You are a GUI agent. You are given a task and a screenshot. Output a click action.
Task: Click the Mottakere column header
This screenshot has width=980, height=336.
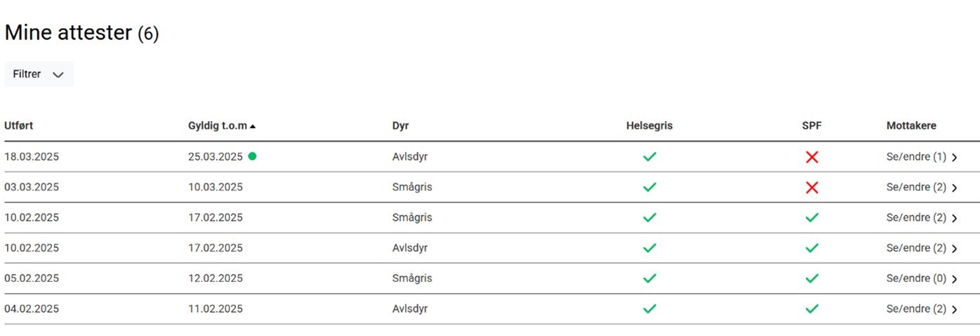tap(911, 126)
